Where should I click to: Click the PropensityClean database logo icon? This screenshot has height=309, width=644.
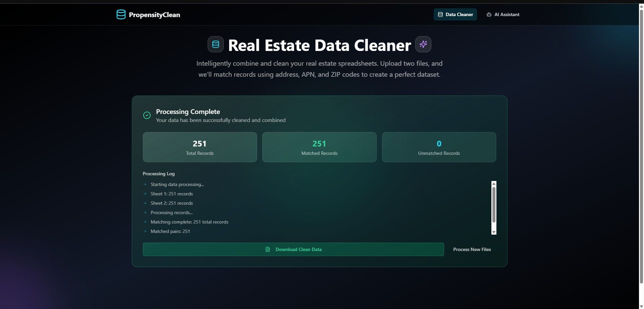click(x=121, y=14)
